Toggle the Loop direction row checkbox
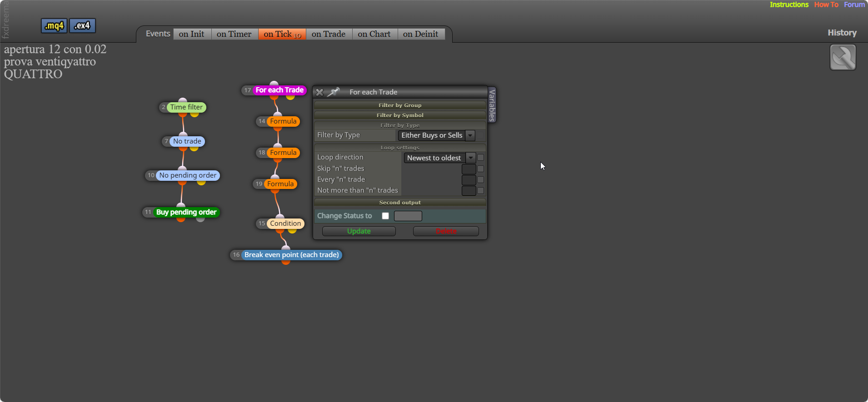This screenshot has height=402, width=868. [x=480, y=158]
